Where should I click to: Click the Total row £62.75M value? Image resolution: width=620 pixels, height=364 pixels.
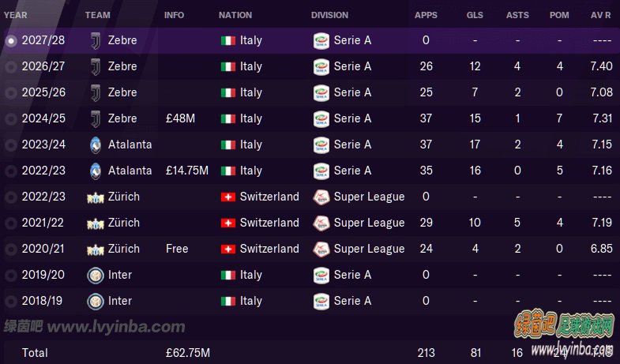188,352
